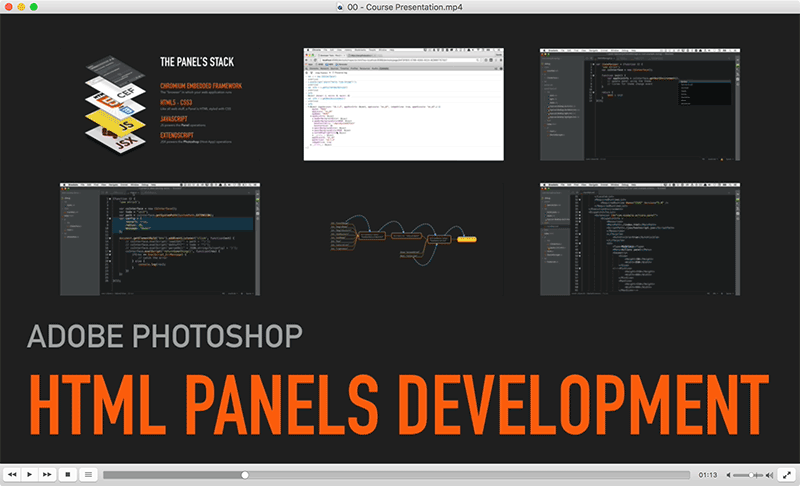Click 'THE PANEL'S STACK' heading
This screenshot has width=800, height=486.
[x=197, y=62]
